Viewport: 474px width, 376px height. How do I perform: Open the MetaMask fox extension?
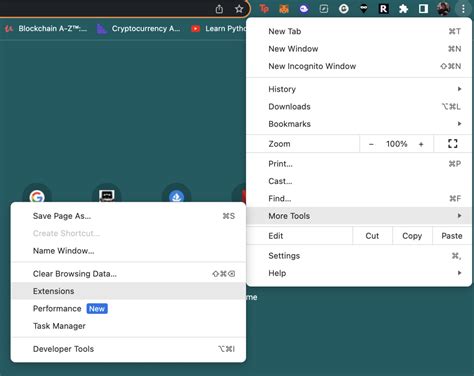click(284, 9)
